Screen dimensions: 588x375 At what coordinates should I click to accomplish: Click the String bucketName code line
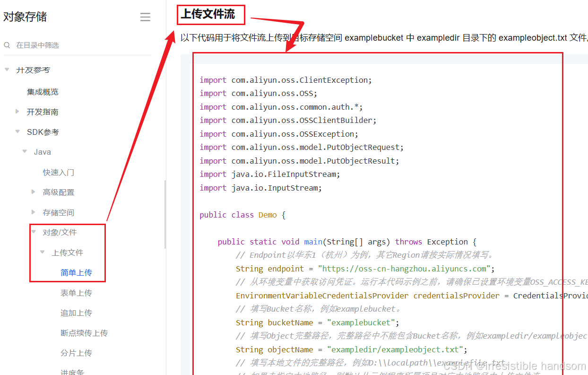318,323
